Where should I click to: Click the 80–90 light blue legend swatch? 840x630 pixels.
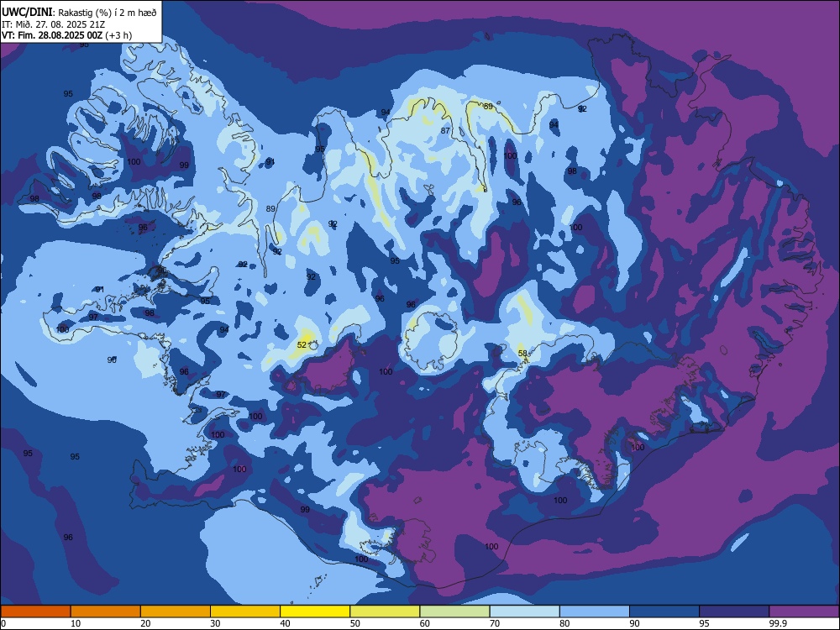[595, 612]
